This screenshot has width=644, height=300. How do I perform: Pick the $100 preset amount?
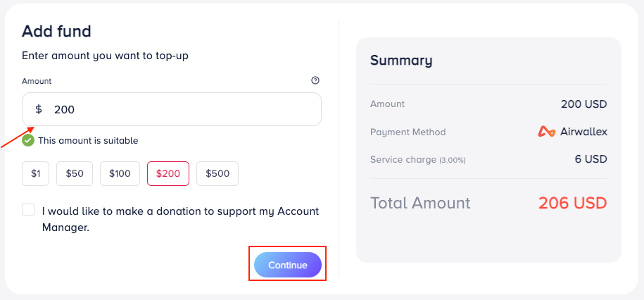pos(120,173)
